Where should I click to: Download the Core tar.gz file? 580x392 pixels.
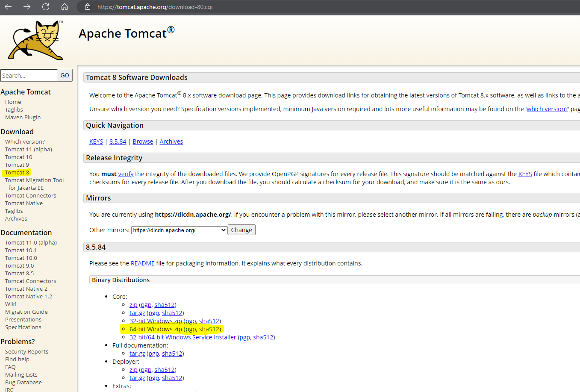[x=137, y=313]
